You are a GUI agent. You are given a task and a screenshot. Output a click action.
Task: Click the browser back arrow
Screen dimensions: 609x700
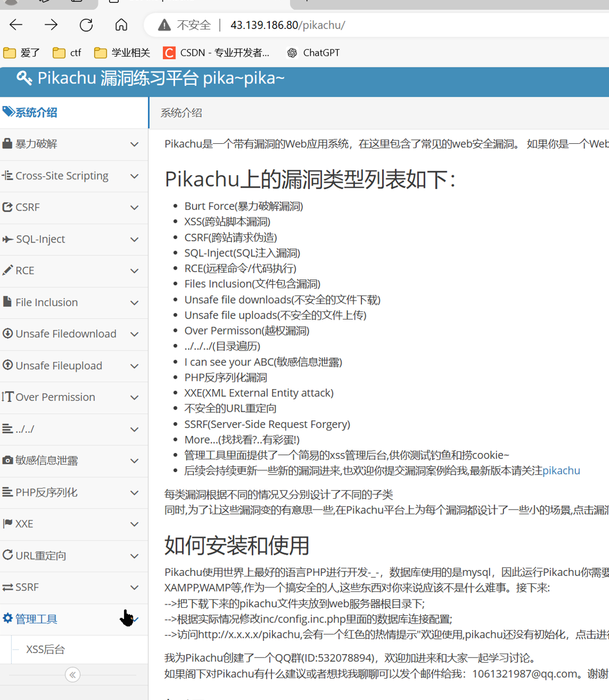[x=16, y=25]
